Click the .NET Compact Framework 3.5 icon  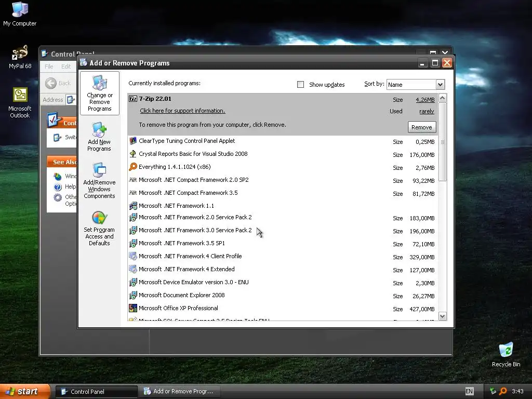click(133, 193)
